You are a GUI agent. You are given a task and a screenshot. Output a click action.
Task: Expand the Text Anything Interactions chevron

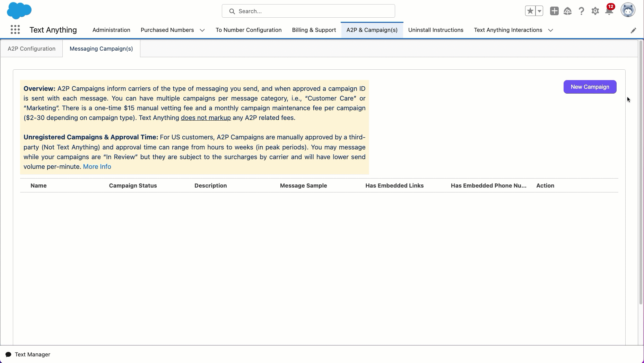[550, 30]
